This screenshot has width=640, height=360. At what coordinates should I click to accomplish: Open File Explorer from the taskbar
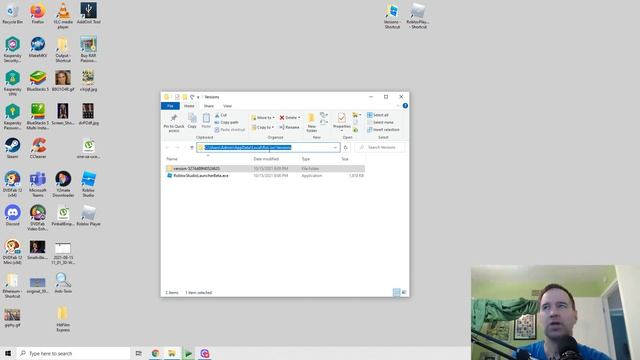click(x=172, y=353)
